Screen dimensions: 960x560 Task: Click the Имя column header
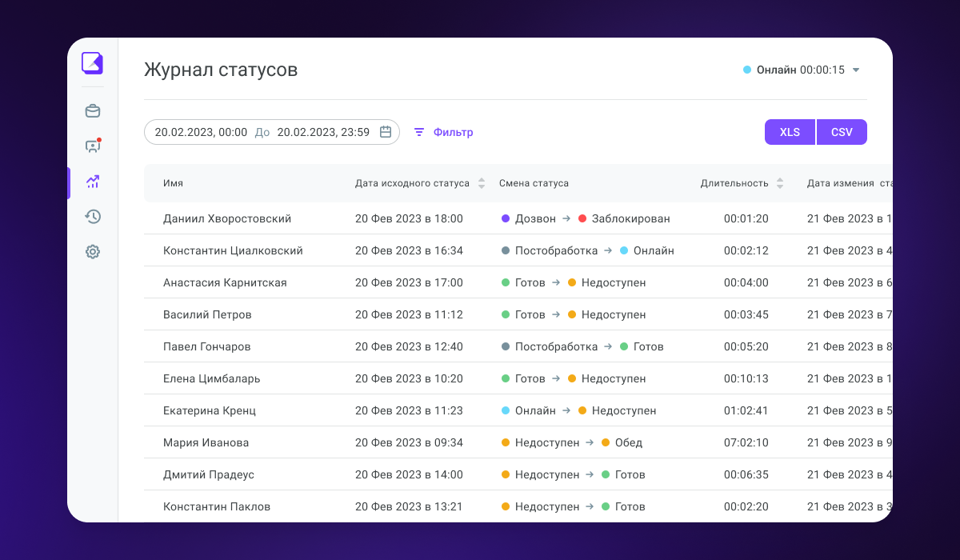coord(173,183)
